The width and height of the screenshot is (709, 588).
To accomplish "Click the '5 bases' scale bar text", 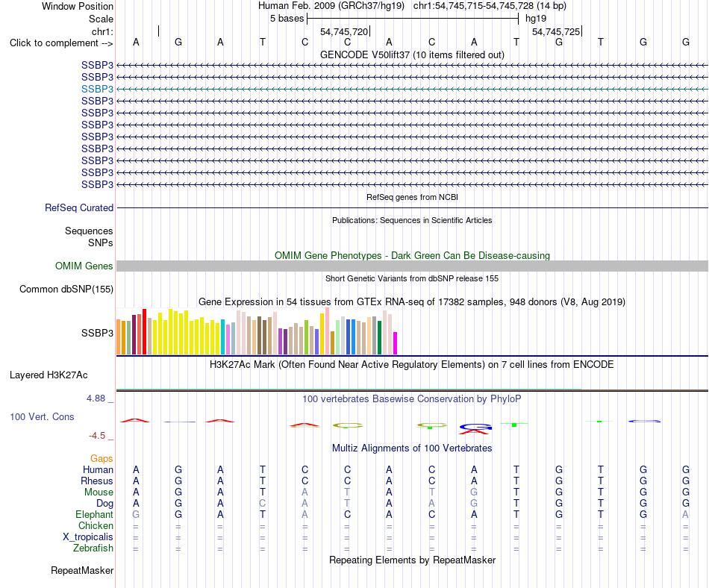I will coord(287,19).
